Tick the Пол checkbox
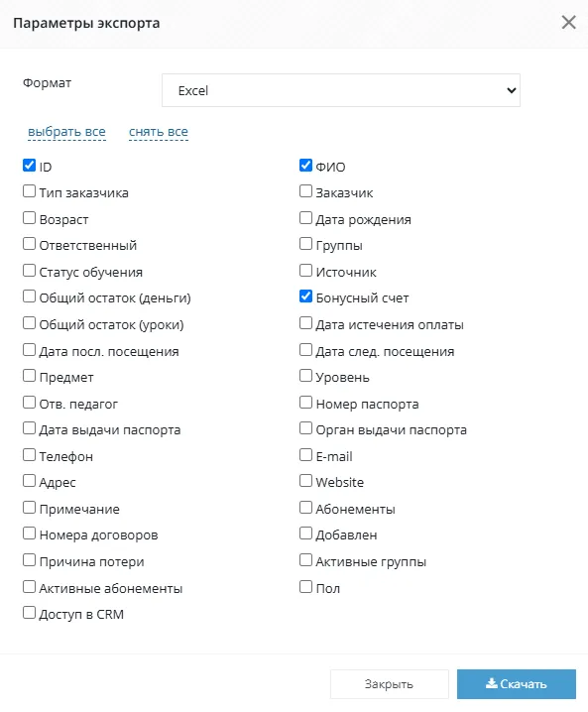 point(306,587)
